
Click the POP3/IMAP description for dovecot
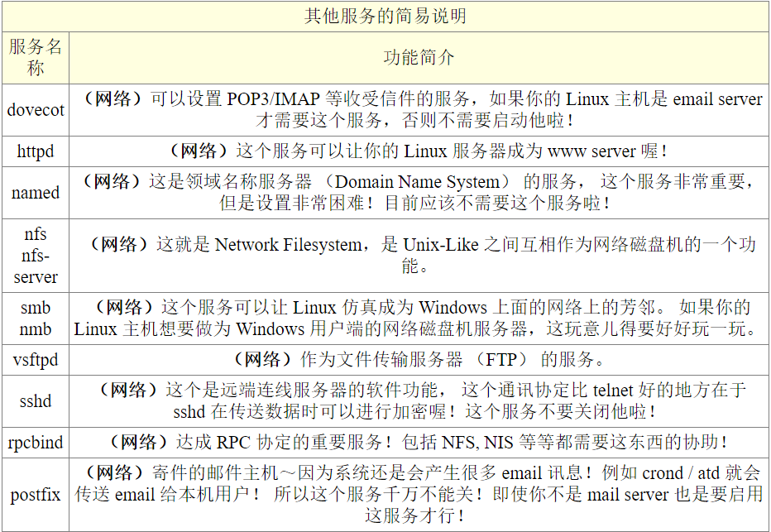[x=420, y=110]
